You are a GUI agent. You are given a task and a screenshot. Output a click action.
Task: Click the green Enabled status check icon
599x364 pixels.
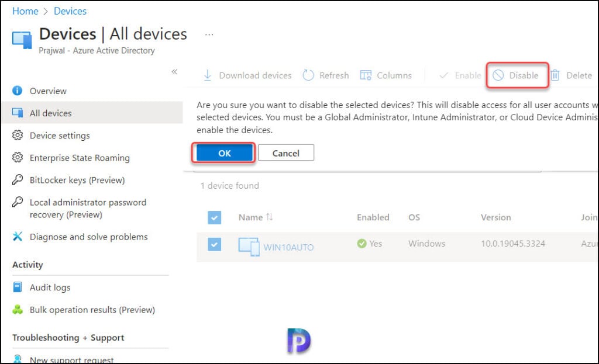point(362,244)
